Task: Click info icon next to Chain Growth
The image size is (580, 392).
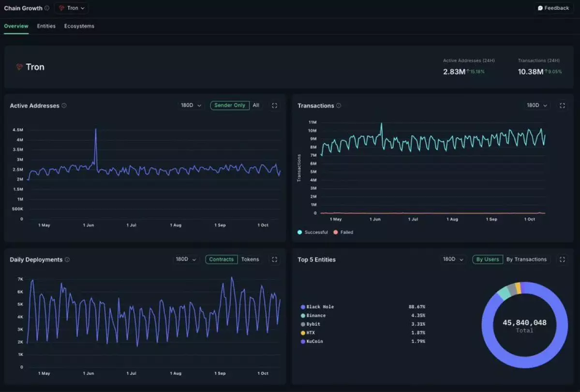Action: coord(47,8)
